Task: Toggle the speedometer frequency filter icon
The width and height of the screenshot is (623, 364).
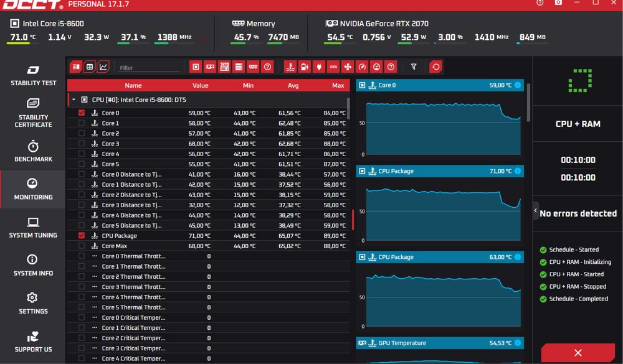Action: point(362,67)
